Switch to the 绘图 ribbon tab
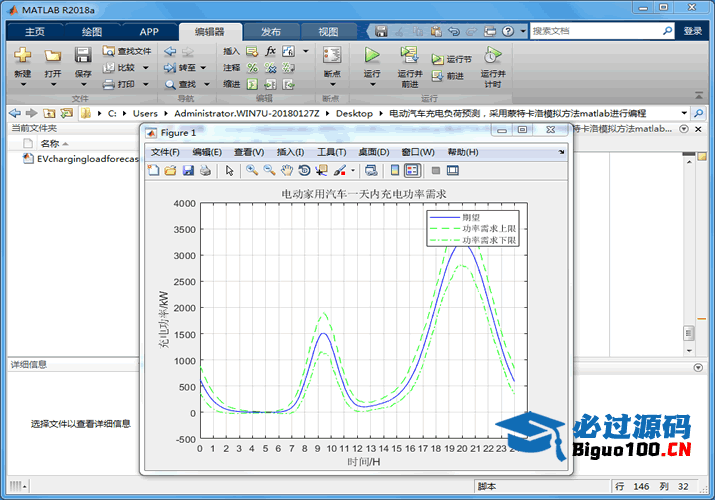715x500 pixels. point(92,32)
